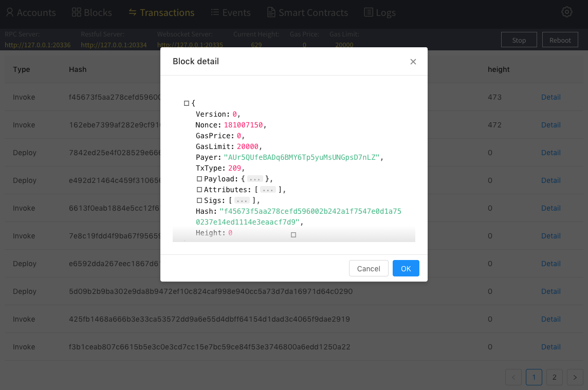This screenshot has height=390, width=588.
Task: Select pagination page 1
Action: 534,377
